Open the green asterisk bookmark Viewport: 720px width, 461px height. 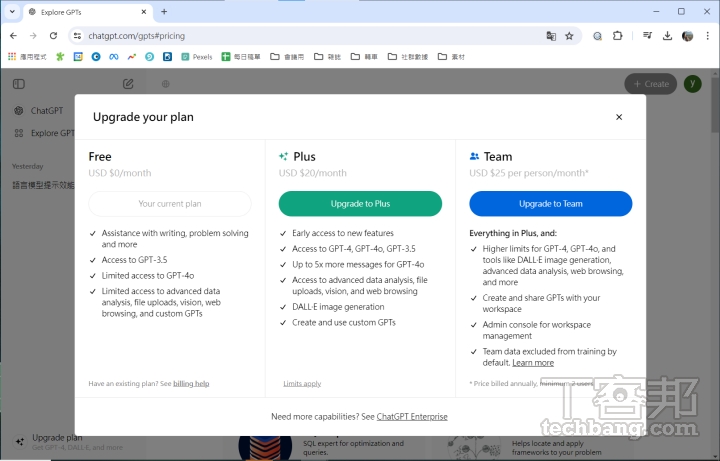coord(60,56)
